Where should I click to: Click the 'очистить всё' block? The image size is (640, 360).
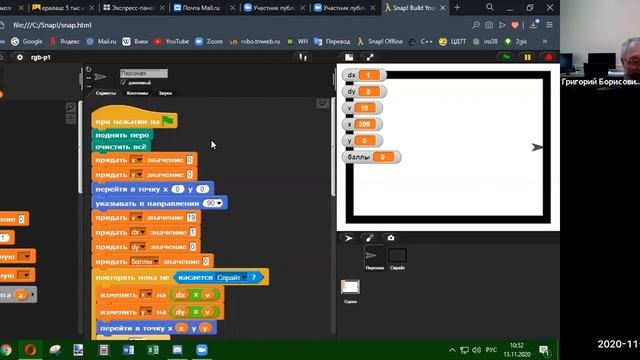click(121, 147)
